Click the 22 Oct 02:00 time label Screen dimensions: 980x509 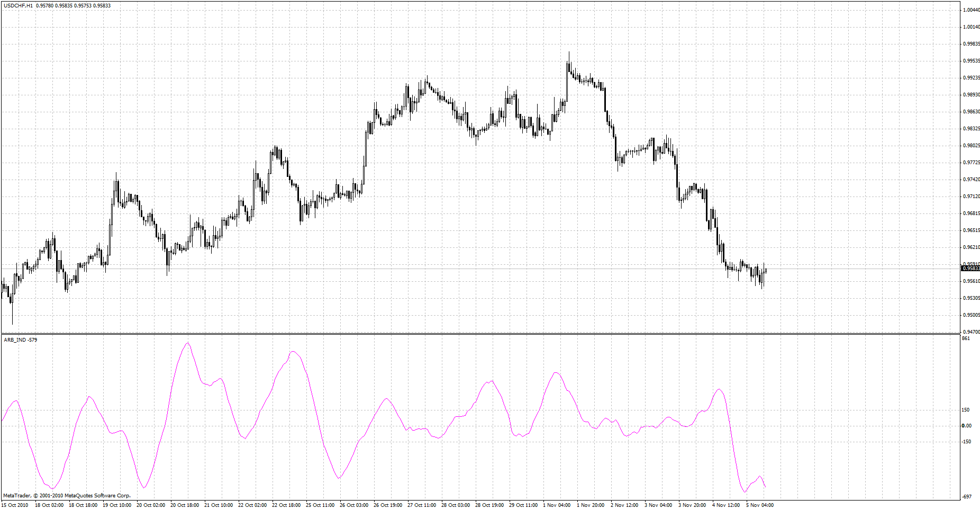click(x=252, y=505)
